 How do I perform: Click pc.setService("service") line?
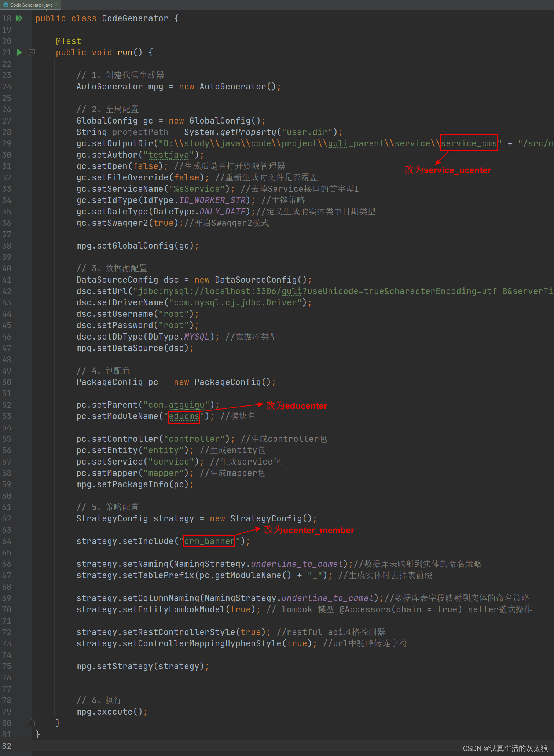click(140, 462)
